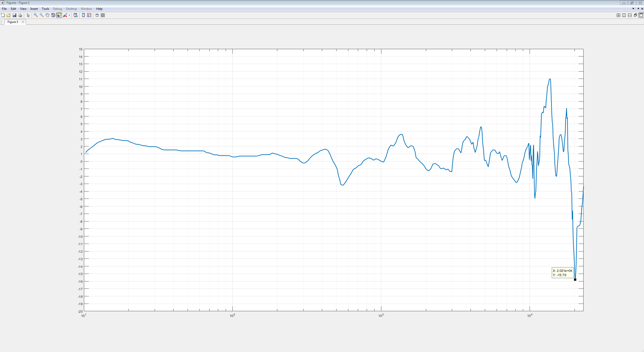Open the Brush color dropdown arrow
The image size is (644, 352).
click(69, 15)
